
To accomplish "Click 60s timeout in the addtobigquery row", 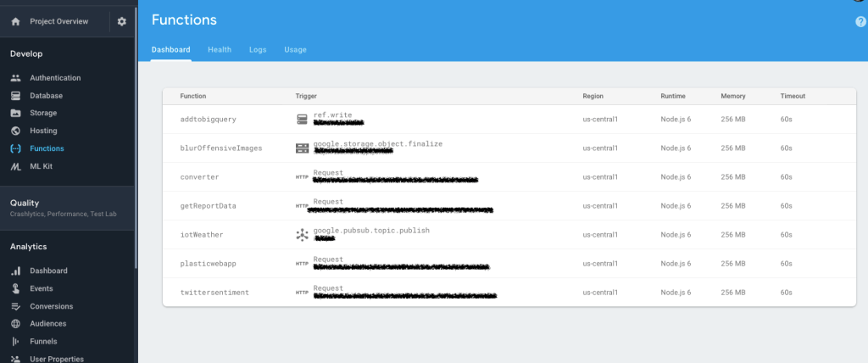I will 786,119.
